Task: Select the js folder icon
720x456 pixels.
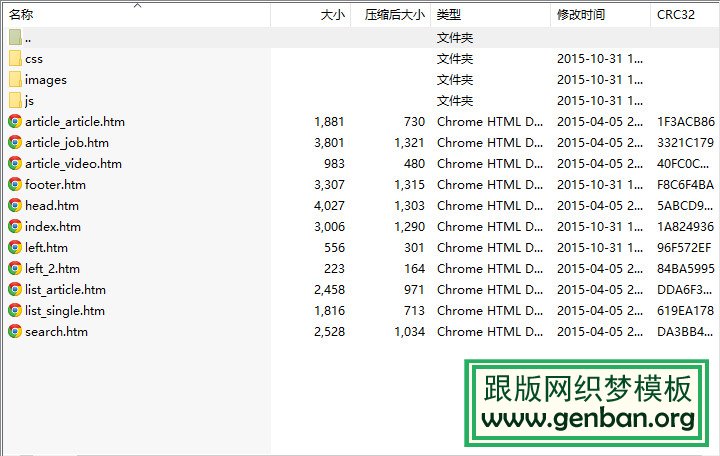Action: coord(15,101)
